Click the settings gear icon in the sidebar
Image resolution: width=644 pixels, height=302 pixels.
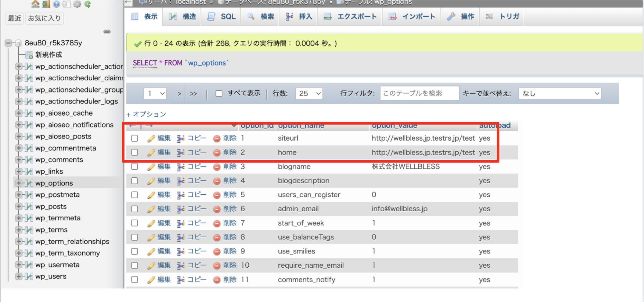(x=77, y=4)
